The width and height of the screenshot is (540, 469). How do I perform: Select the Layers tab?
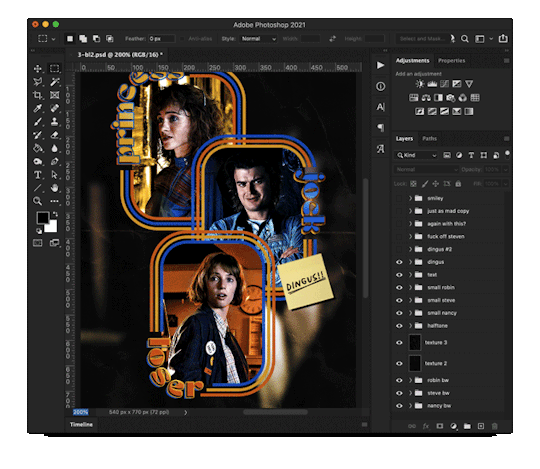(404, 139)
